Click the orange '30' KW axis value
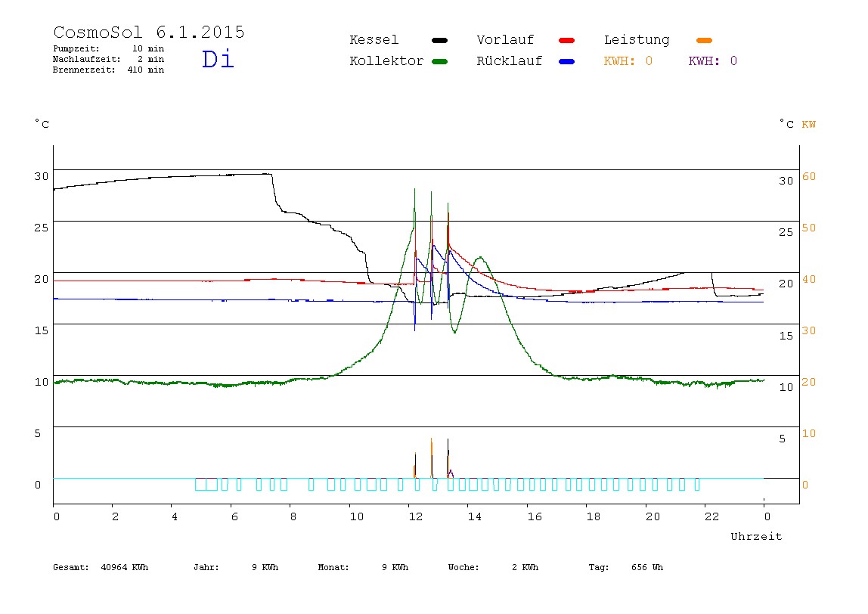The height and width of the screenshot is (614, 868). point(809,330)
